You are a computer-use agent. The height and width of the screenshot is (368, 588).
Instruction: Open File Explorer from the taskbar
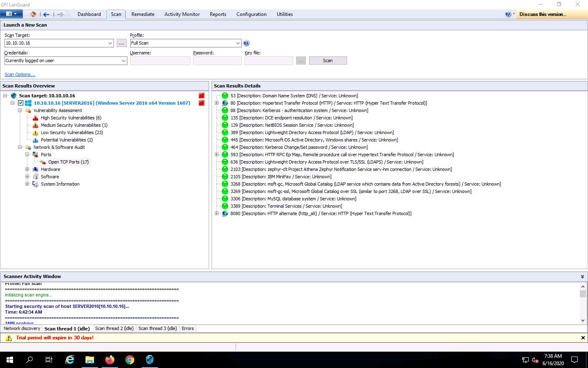(x=90, y=360)
